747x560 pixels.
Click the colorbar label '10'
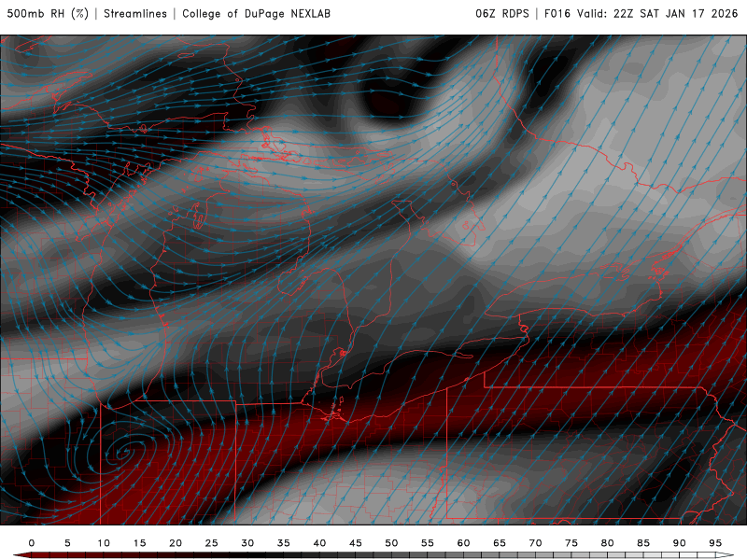[x=104, y=543]
